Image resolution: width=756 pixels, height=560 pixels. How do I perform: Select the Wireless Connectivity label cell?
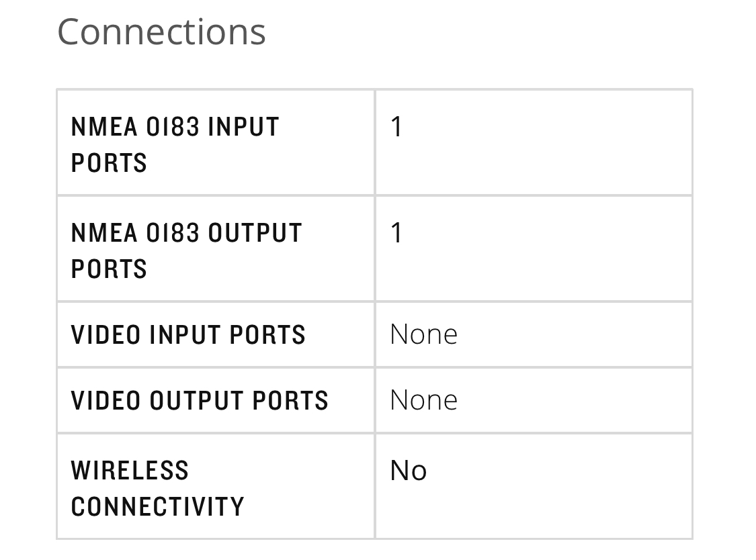pos(215,487)
